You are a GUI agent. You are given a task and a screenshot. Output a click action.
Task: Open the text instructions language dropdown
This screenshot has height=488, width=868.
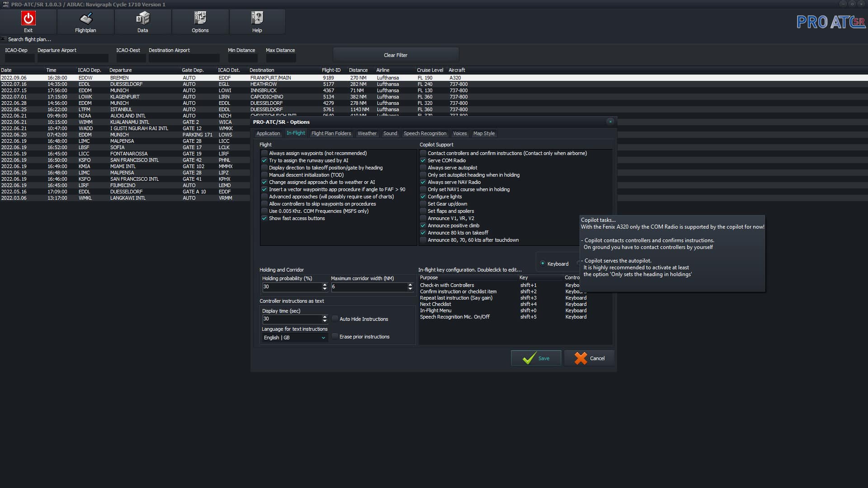[x=295, y=338]
